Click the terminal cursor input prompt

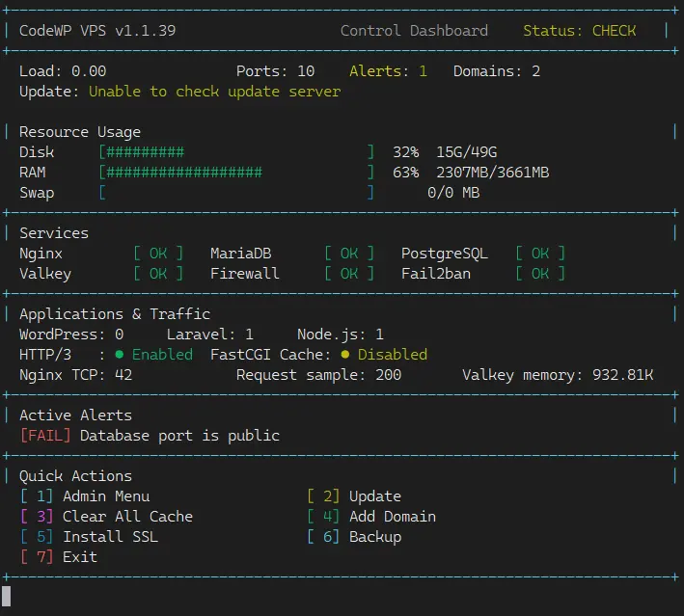coord(6,596)
